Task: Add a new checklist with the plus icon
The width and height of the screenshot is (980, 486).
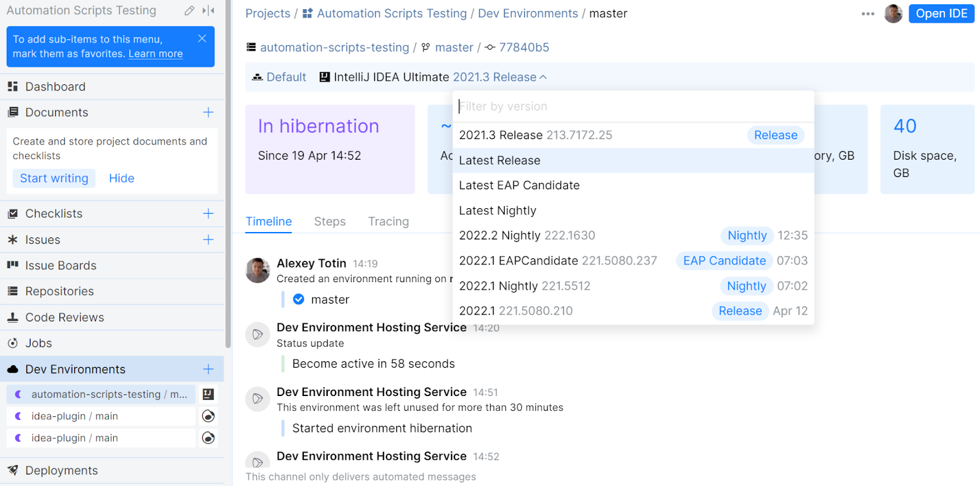Action: click(x=208, y=214)
